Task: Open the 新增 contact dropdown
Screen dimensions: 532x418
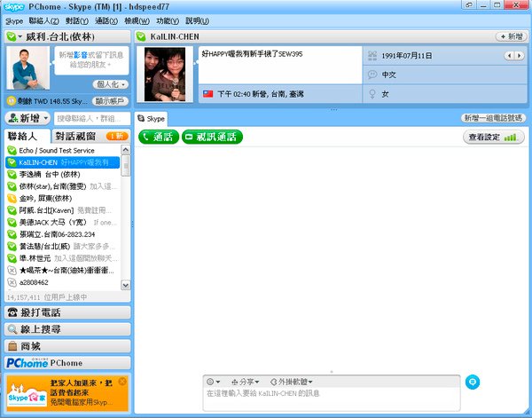Action: coord(27,118)
